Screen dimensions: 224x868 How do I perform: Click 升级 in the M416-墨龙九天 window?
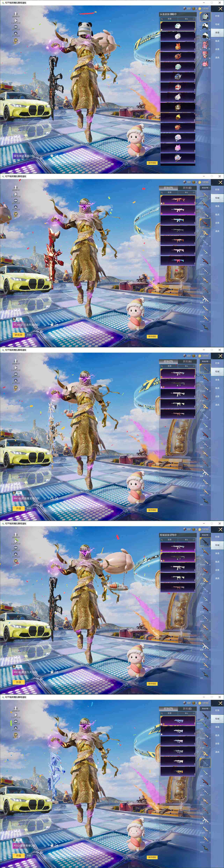pos(19,682)
